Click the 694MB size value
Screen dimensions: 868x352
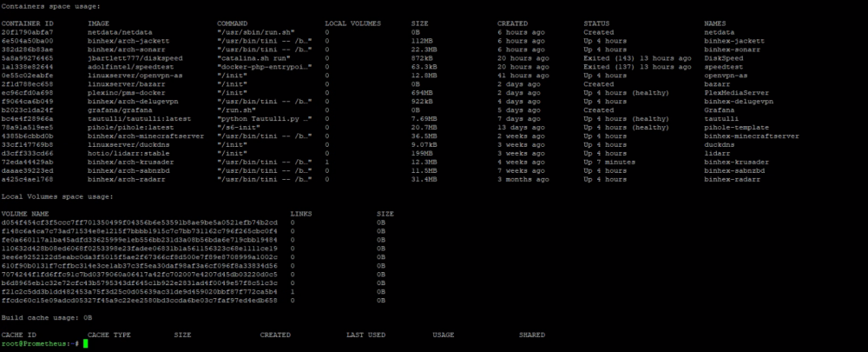click(x=422, y=93)
